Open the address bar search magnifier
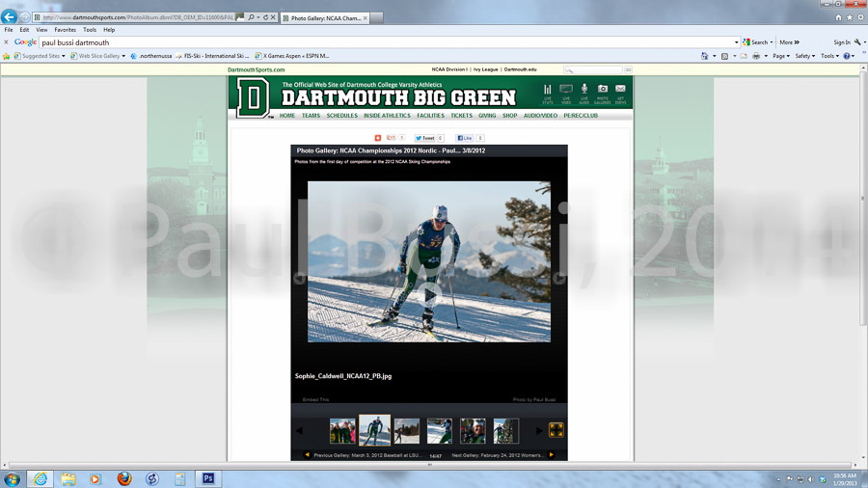868x488 pixels. coord(252,17)
